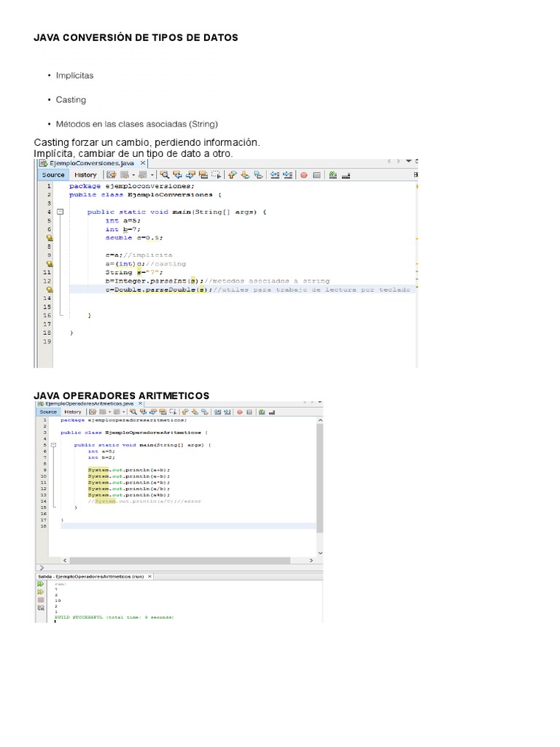Select the EjemploOperadoresAritmeticos.java tab
The height and width of the screenshot is (747, 560).
[x=88, y=403]
